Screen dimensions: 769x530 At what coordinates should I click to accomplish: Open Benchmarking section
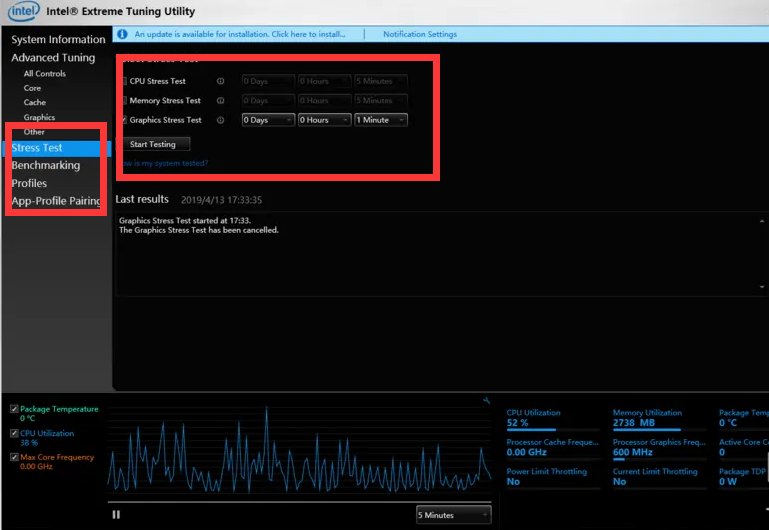coord(46,165)
